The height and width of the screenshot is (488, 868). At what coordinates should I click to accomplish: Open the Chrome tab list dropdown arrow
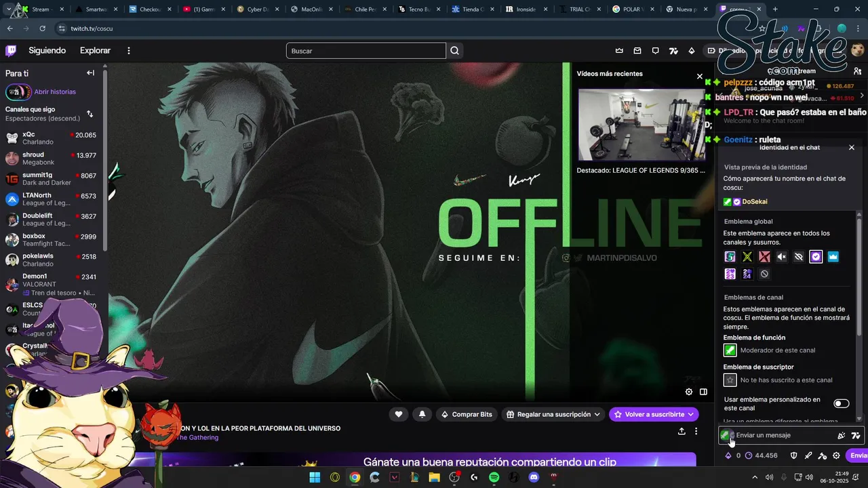pos(7,9)
